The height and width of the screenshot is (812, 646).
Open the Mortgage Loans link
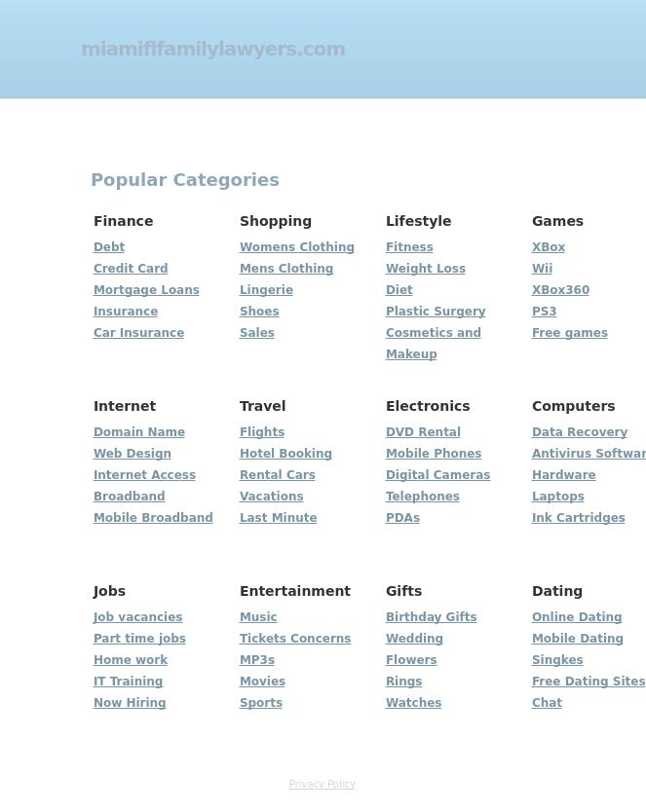[146, 290]
